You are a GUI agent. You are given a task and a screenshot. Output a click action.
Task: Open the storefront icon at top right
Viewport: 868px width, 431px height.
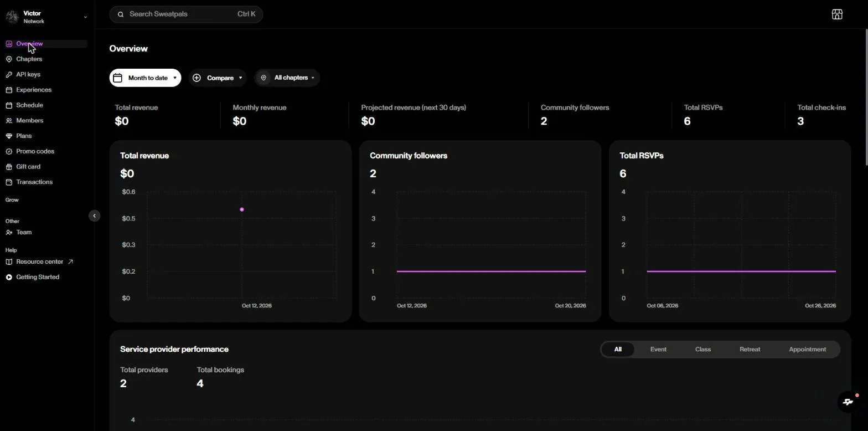point(837,14)
